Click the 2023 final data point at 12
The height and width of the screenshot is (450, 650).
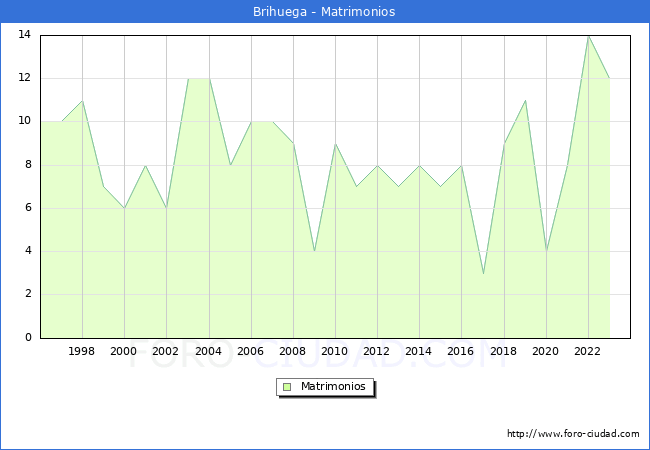click(x=609, y=79)
